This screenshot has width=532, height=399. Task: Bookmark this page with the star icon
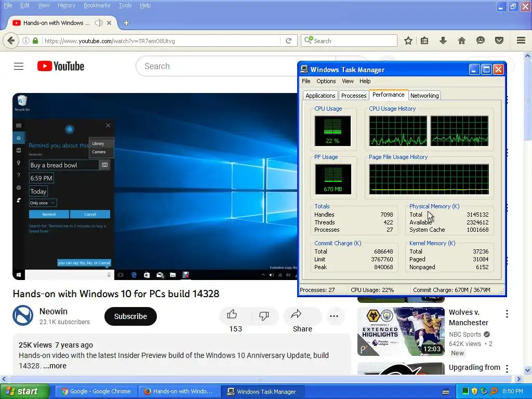408,41
